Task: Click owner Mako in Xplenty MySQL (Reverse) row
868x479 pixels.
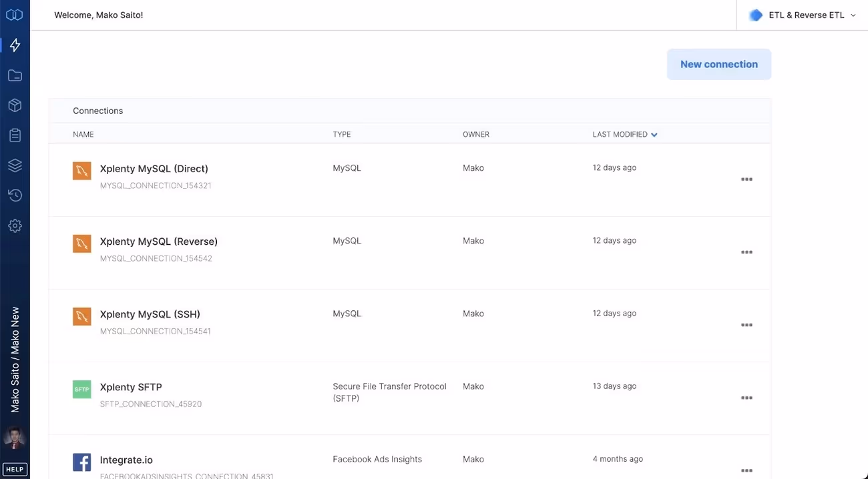Action: (473, 241)
